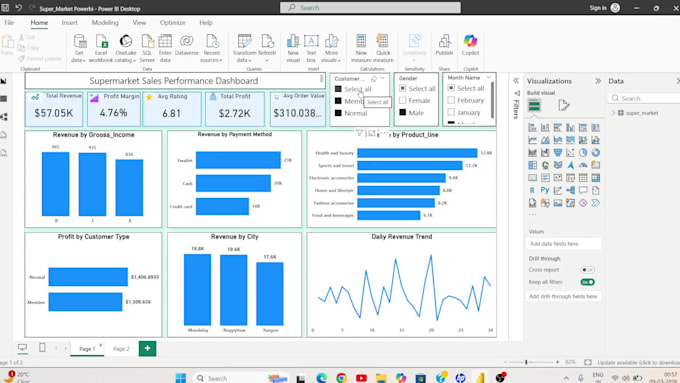
Task: Select the Dataverse connector
Action: tap(186, 45)
